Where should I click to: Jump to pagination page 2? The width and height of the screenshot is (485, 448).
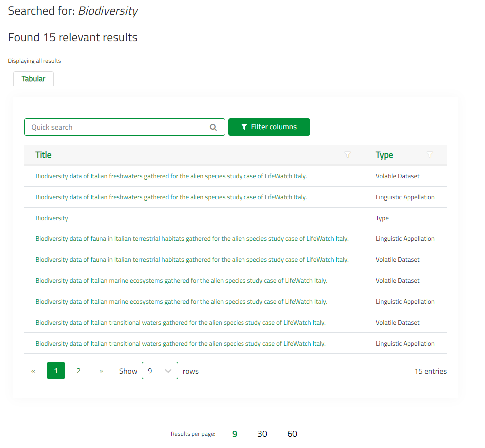(x=78, y=371)
